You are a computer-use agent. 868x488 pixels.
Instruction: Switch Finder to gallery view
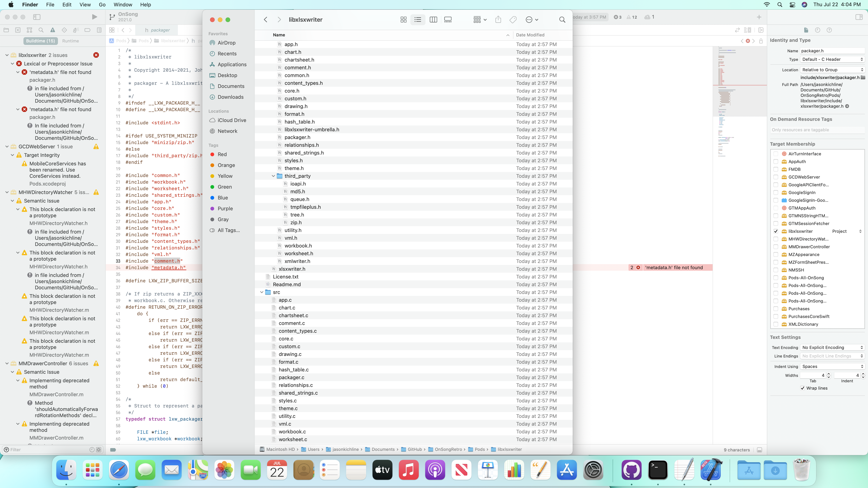448,20
